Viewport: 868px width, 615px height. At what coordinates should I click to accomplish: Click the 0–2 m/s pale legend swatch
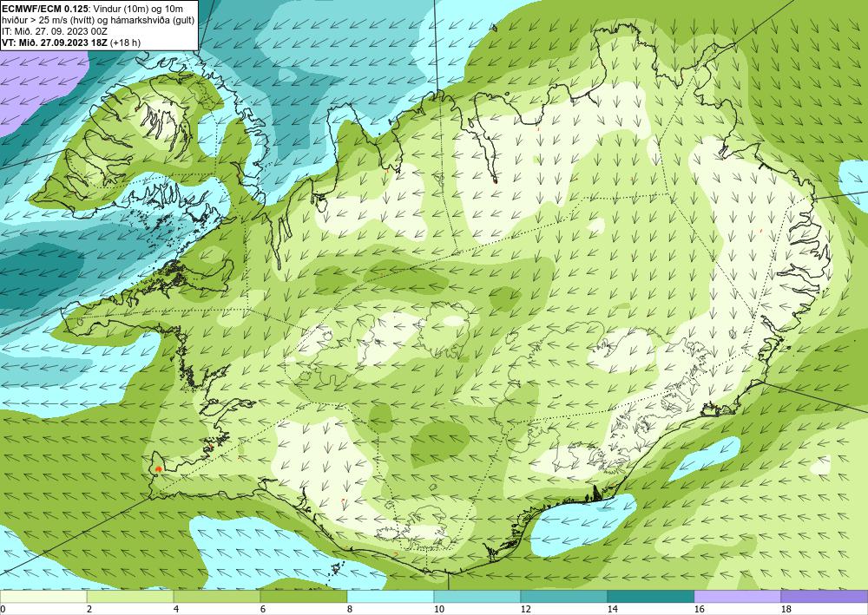coord(43,597)
